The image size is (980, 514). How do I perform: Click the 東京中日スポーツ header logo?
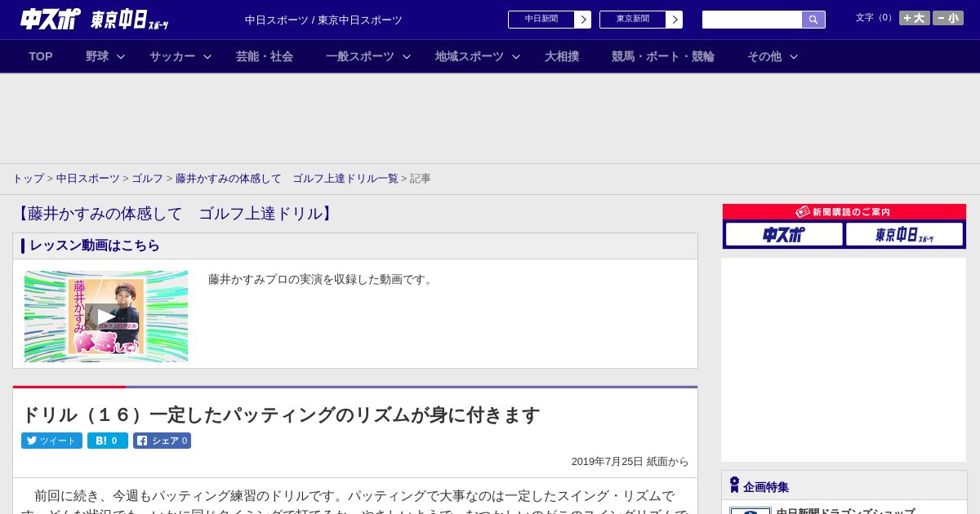[129, 20]
